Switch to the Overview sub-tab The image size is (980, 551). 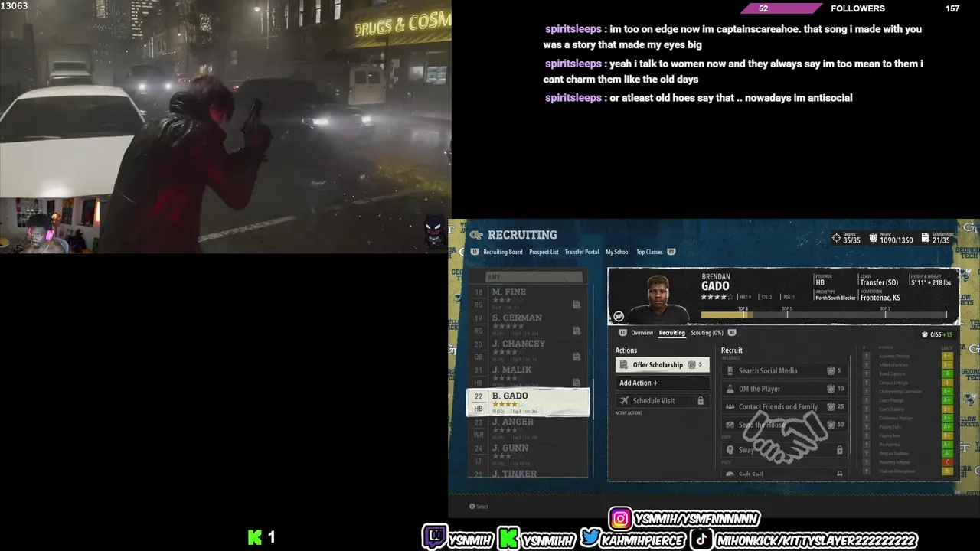(x=642, y=333)
